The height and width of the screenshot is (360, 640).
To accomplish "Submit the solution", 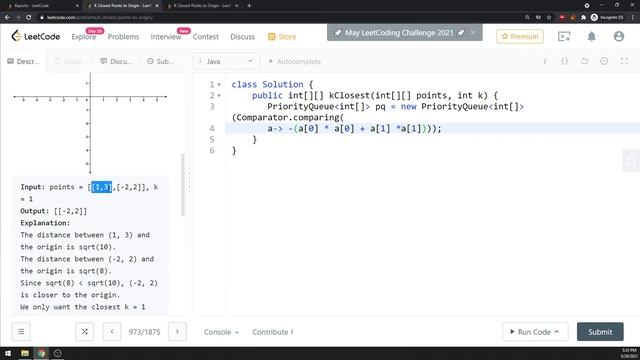I will [x=600, y=331].
